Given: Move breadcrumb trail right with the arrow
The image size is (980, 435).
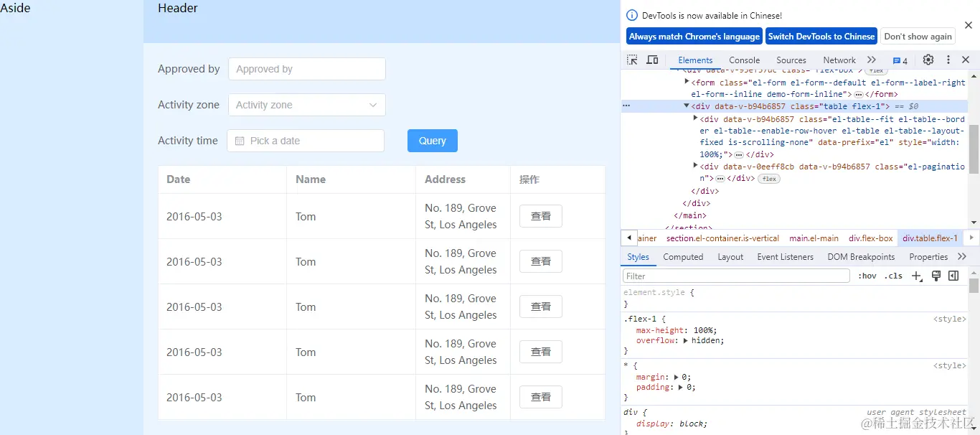Looking at the screenshot, I should 971,238.
